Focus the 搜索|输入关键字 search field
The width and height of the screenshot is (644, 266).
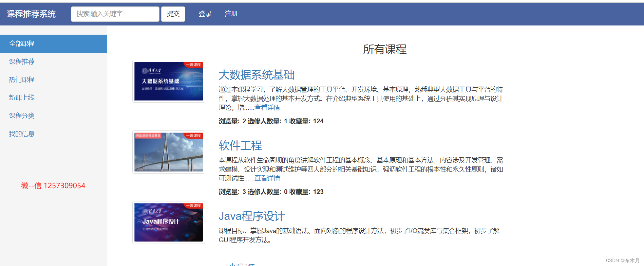click(x=115, y=14)
